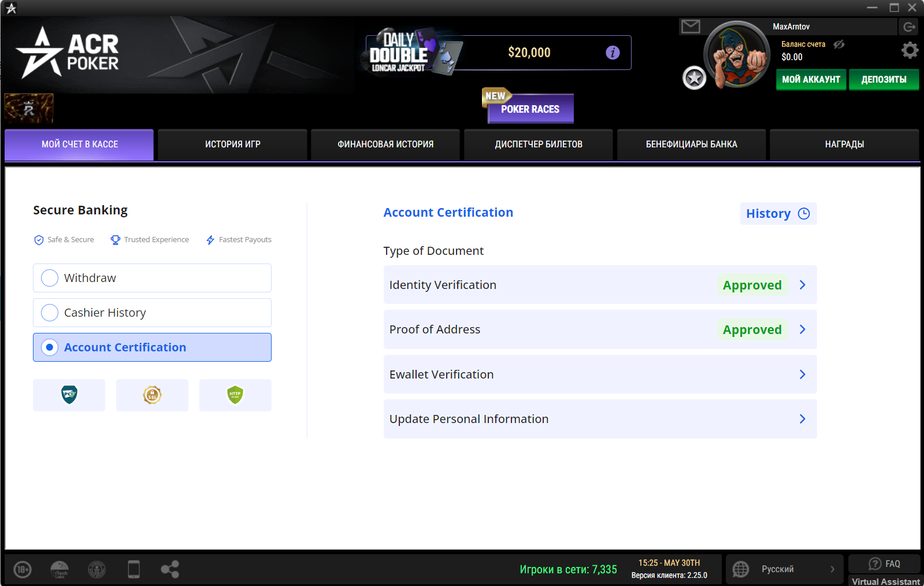This screenshot has width=924, height=586.
Task: Click the round seal icon in footer
Action: (x=97, y=570)
